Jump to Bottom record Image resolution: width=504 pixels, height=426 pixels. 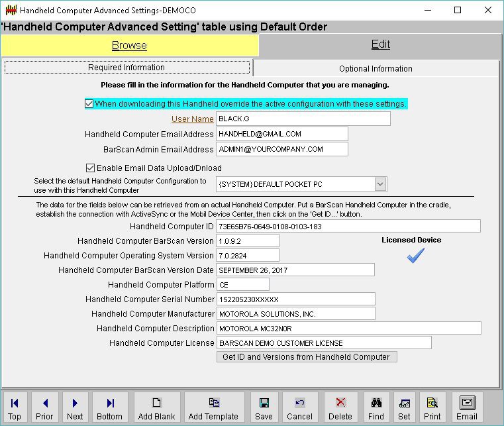point(110,407)
